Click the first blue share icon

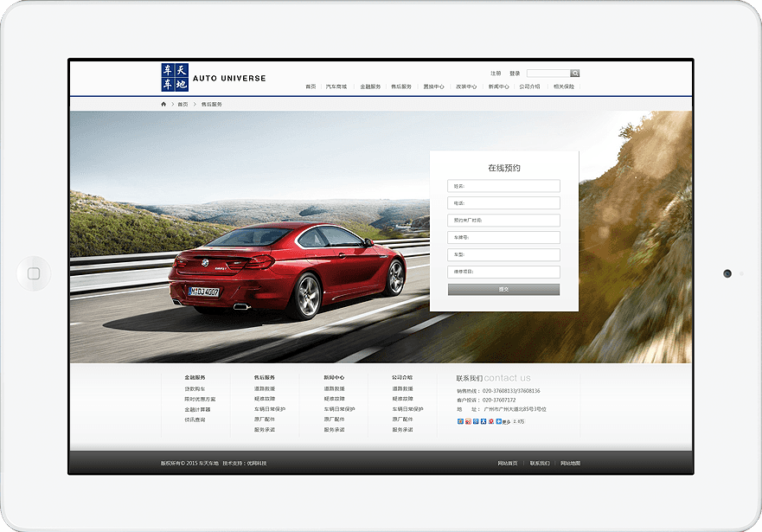coord(460,421)
